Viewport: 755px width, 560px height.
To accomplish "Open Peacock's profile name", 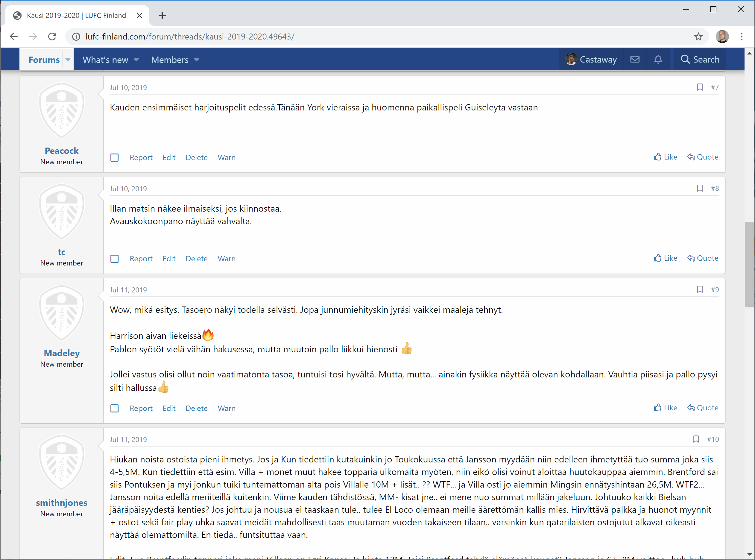I will pyautogui.click(x=62, y=151).
